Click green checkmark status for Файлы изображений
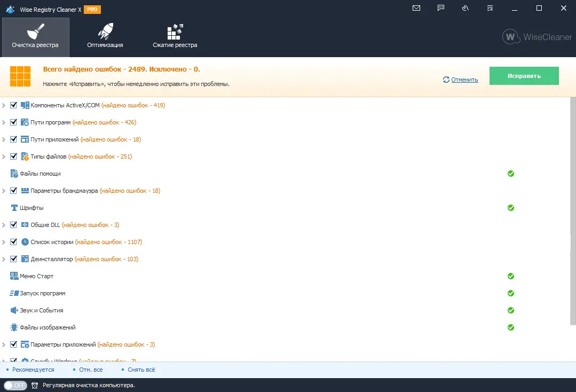The height and width of the screenshot is (392, 576). (x=511, y=327)
